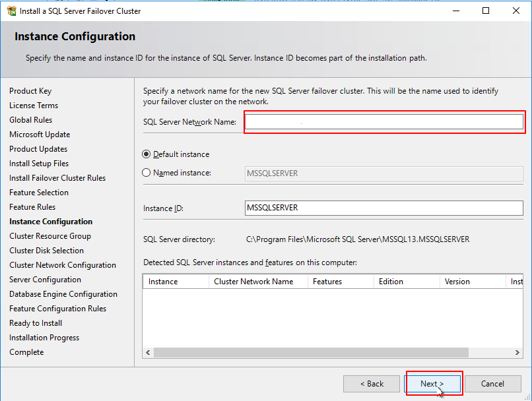
Task: Maximize the installer window
Action: [x=486, y=11]
